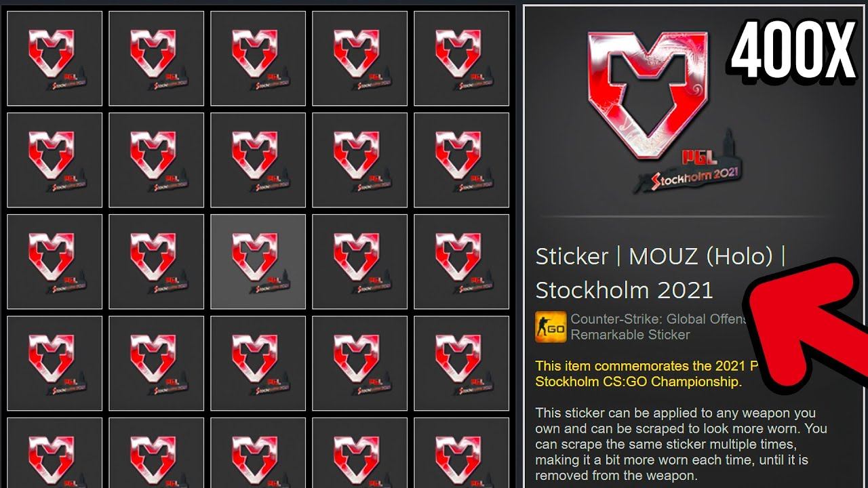Select the fourth sticker in the bottom row
This screenshot has width=868, height=488.
click(x=359, y=453)
